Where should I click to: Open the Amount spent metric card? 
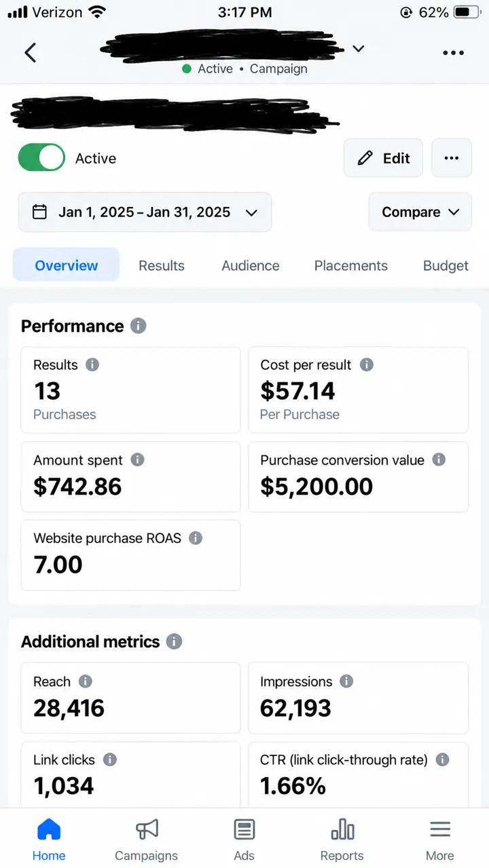(130, 476)
